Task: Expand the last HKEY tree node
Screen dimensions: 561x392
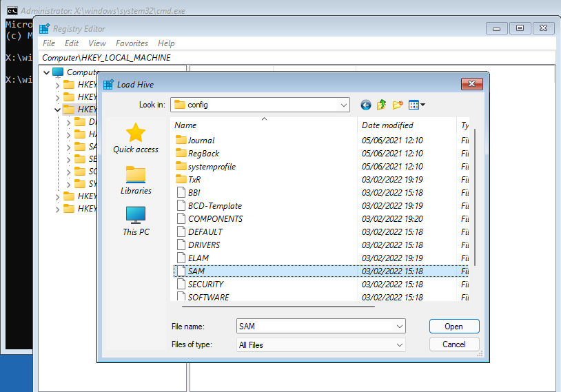Action: (x=57, y=209)
